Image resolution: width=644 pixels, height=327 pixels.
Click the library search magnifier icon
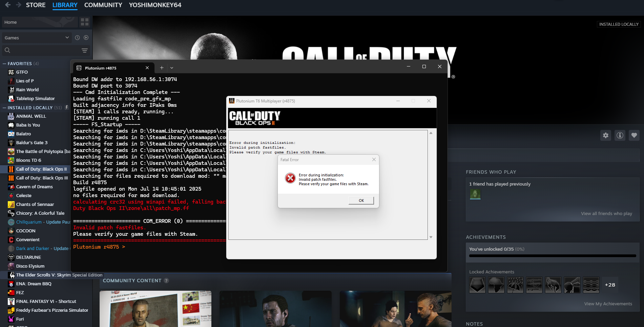(7, 50)
